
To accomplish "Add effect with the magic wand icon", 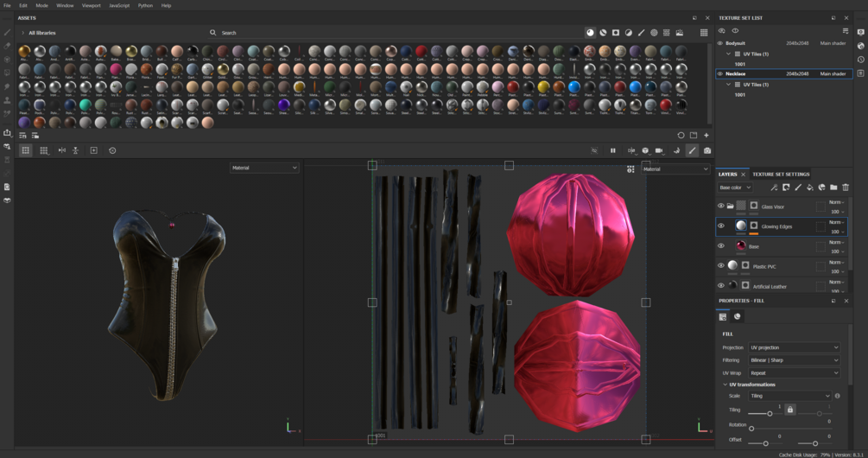I will coord(774,188).
